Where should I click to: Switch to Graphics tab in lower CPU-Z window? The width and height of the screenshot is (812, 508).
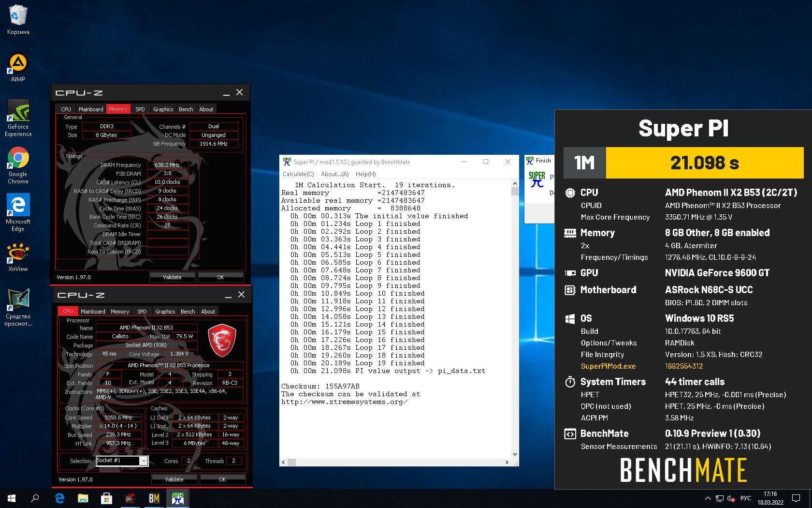pyautogui.click(x=165, y=312)
